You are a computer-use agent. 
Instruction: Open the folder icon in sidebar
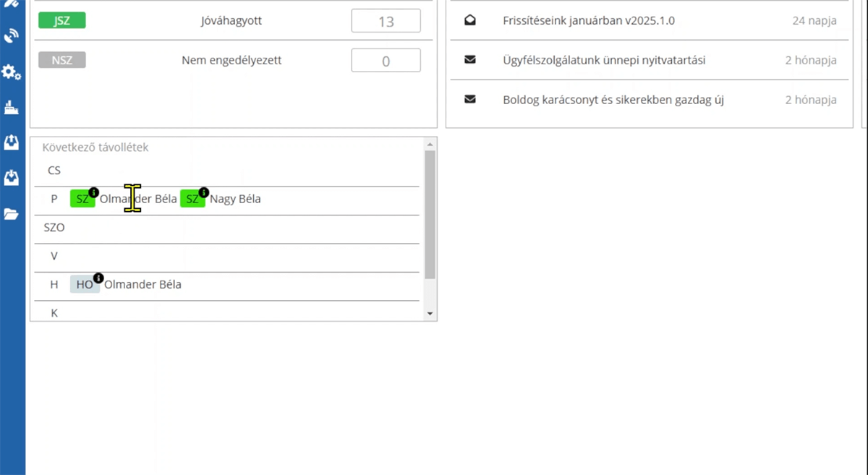[12, 213]
